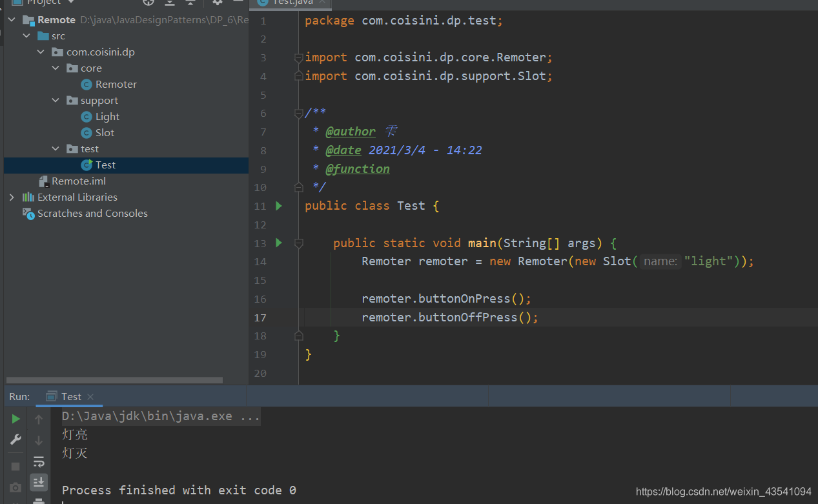Click the java.exe command line in console
Screen dimensions: 818x504
click(x=161, y=416)
